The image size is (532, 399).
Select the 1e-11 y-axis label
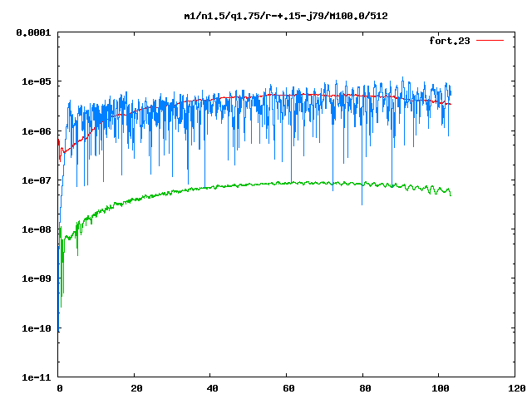click(36, 377)
